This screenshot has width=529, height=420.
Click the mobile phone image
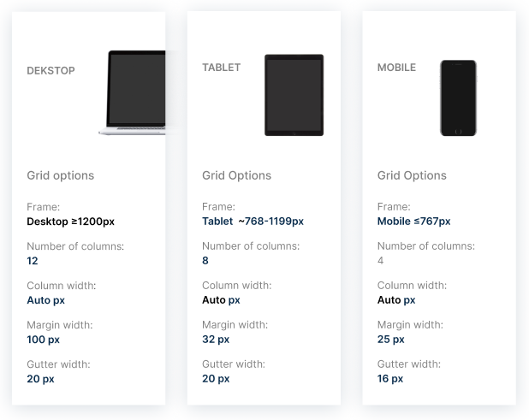click(x=458, y=98)
